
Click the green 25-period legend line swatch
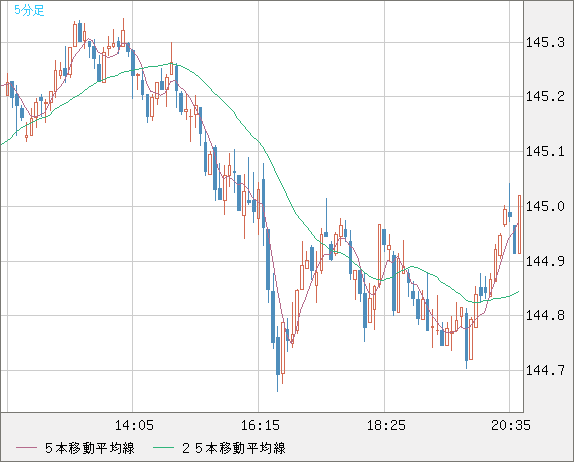pos(163,448)
